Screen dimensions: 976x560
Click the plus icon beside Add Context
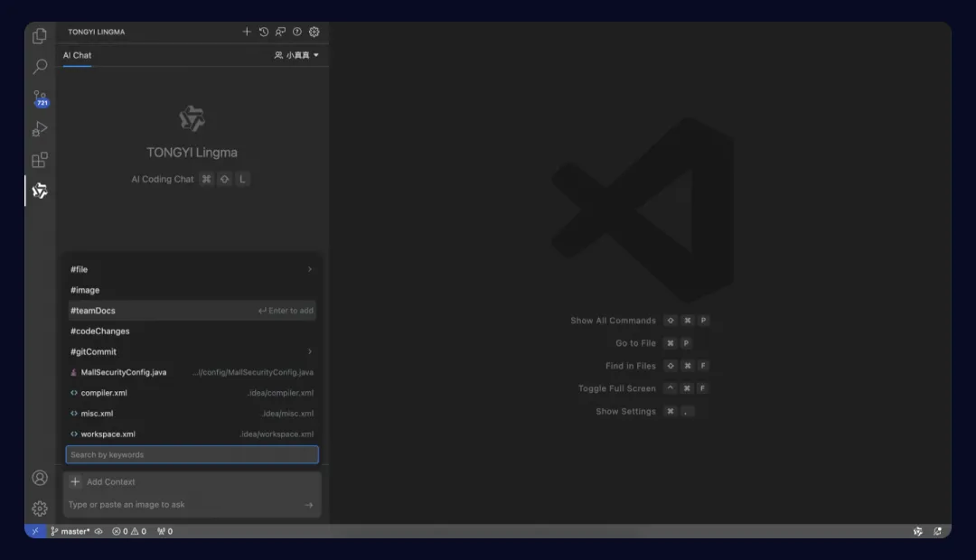[75, 481]
